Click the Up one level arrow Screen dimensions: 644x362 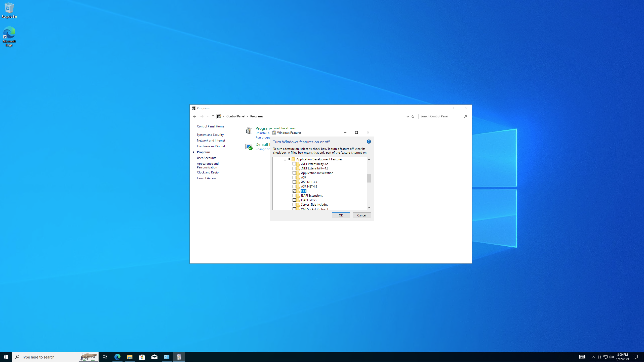click(x=213, y=116)
